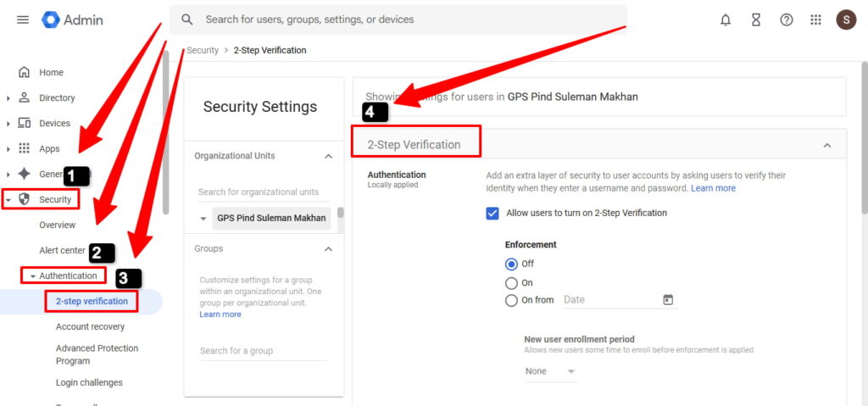Open Login challenges sidebar item
868x406 pixels.
tap(89, 382)
